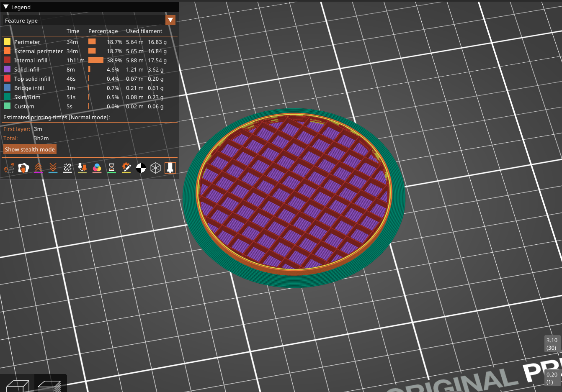562x392 pixels.
Task: Open the Feature type view dropdown
Action: click(170, 20)
